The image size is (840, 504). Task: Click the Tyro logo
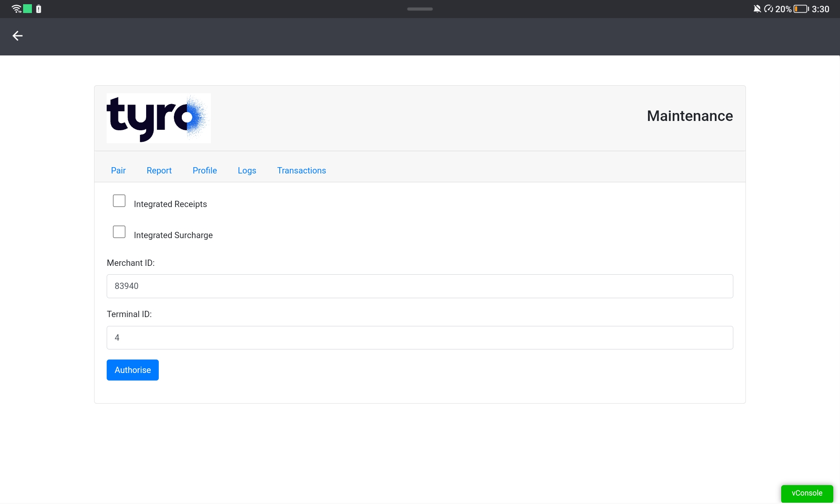coord(158,118)
